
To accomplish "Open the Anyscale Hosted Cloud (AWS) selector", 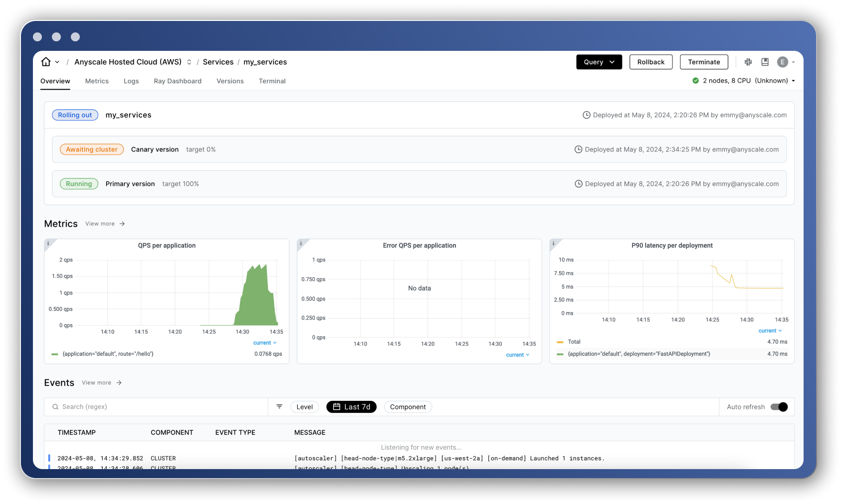I will point(133,62).
